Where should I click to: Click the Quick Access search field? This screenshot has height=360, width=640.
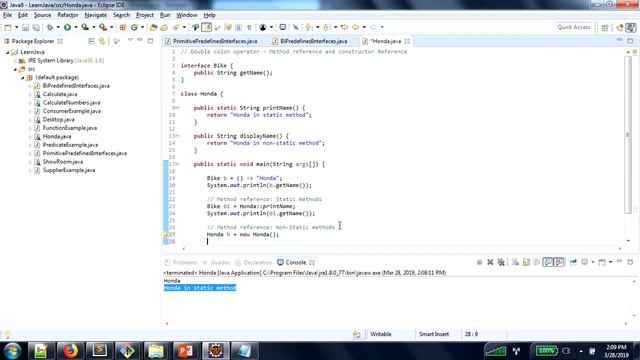pyautogui.click(x=574, y=27)
